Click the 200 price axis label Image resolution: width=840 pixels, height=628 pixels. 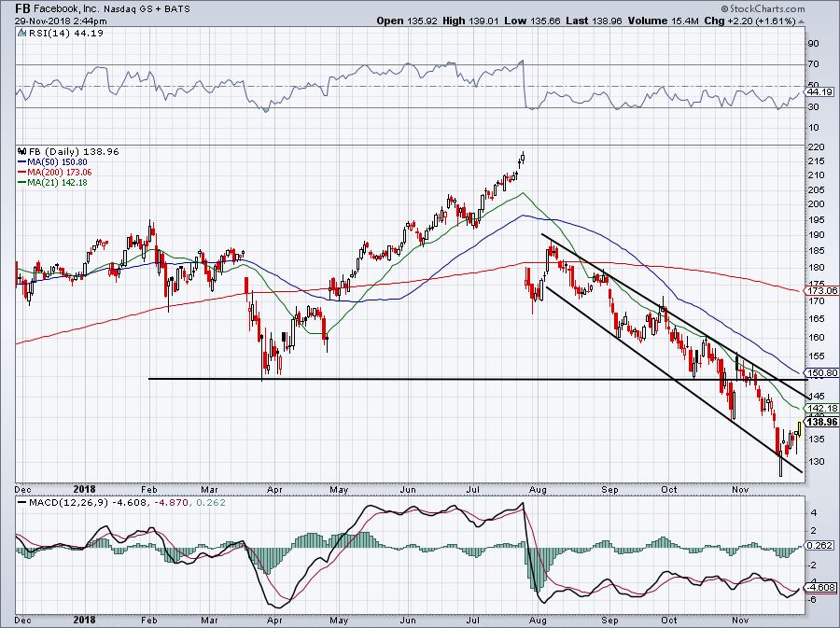[x=817, y=204]
